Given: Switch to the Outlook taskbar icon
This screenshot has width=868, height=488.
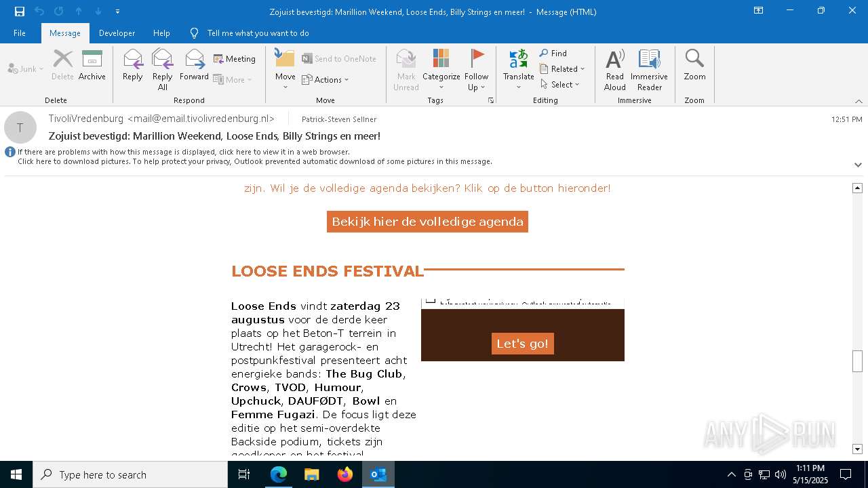Looking at the screenshot, I should point(378,474).
